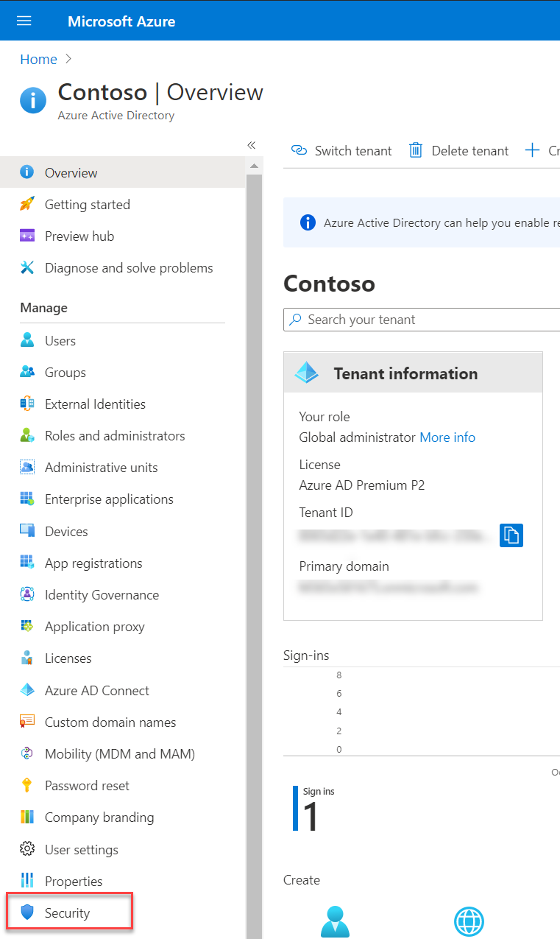560x939 pixels.
Task: Click the Roles and administrators icon
Action: tap(27, 435)
